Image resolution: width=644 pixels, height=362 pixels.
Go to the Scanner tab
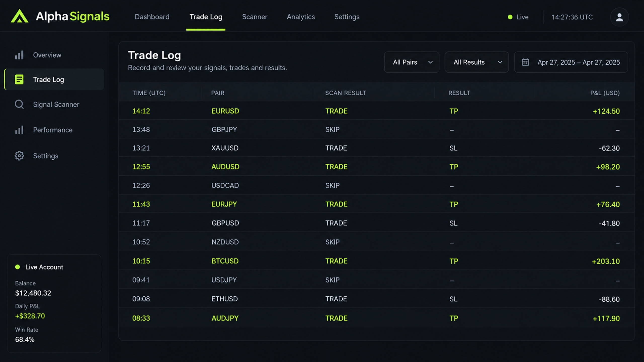click(x=255, y=17)
